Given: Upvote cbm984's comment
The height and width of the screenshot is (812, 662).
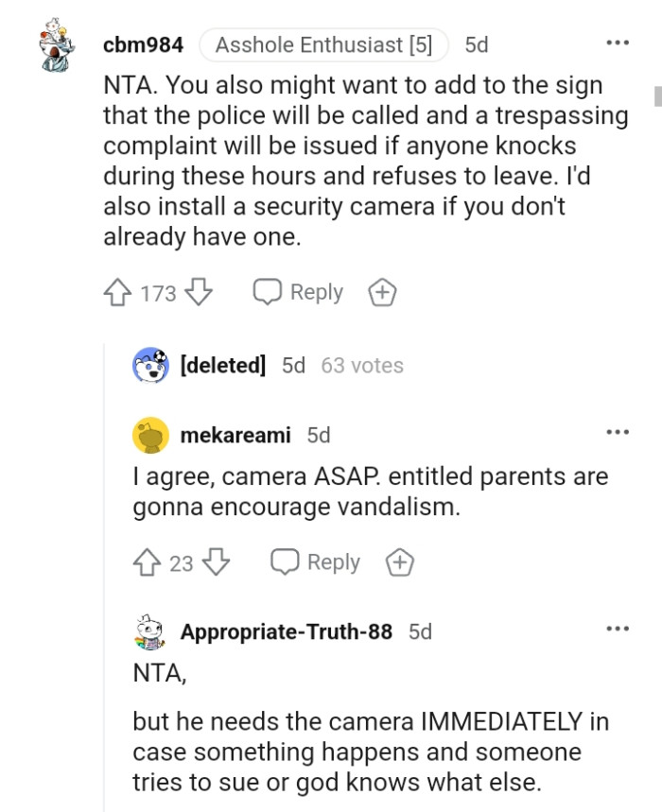Looking at the screenshot, I should point(117,292).
